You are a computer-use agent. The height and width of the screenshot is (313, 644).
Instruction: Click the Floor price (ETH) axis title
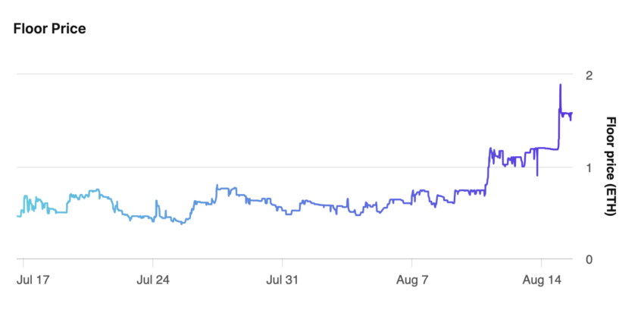pos(611,167)
